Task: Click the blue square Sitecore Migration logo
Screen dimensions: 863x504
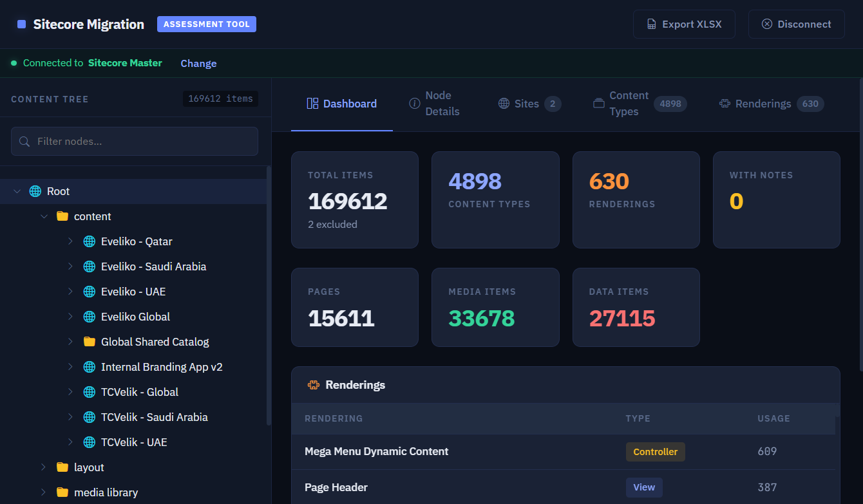Action: (22, 24)
